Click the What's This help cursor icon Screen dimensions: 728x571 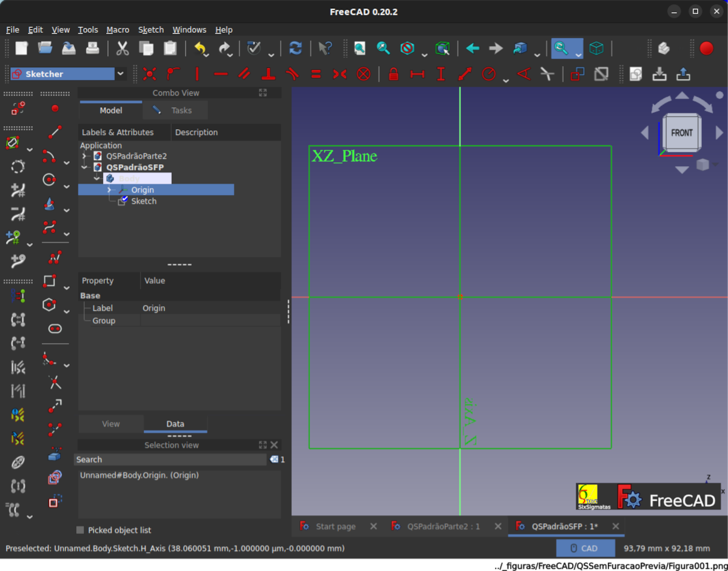(x=325, y=48)
